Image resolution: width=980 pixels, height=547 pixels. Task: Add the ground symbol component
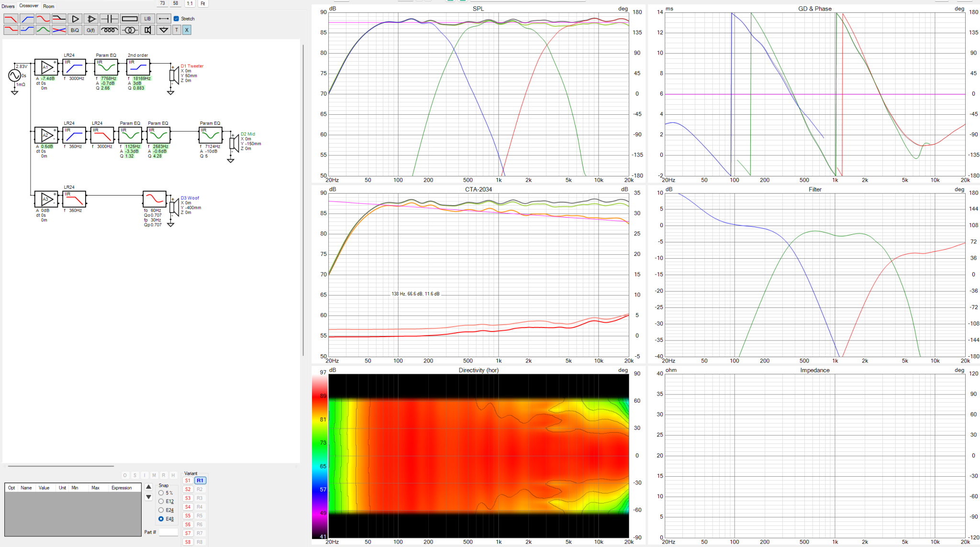tap(164, 30)
